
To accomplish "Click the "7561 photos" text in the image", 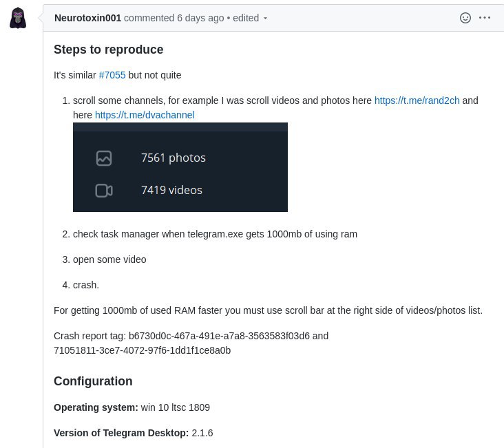I will click(174, 158).
